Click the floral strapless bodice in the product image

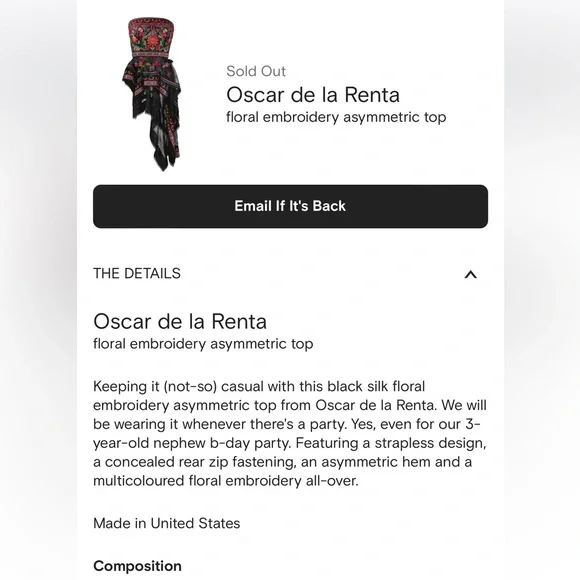click(152, 38)
